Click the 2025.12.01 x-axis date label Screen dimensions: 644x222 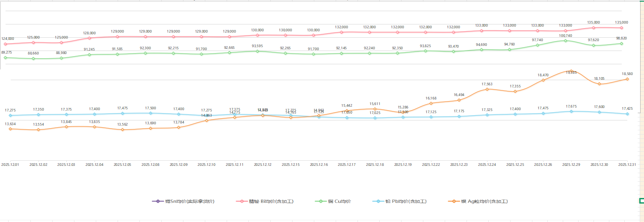[10, 164]
